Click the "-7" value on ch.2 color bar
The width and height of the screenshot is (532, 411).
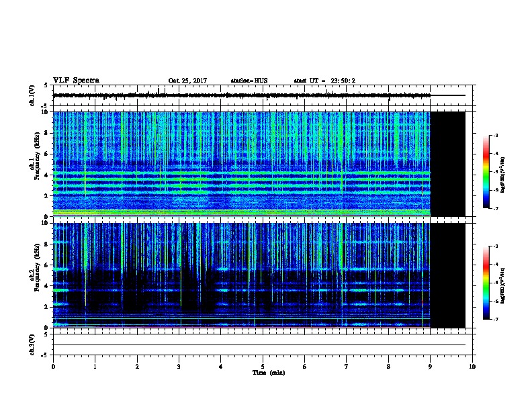(495, 320)
